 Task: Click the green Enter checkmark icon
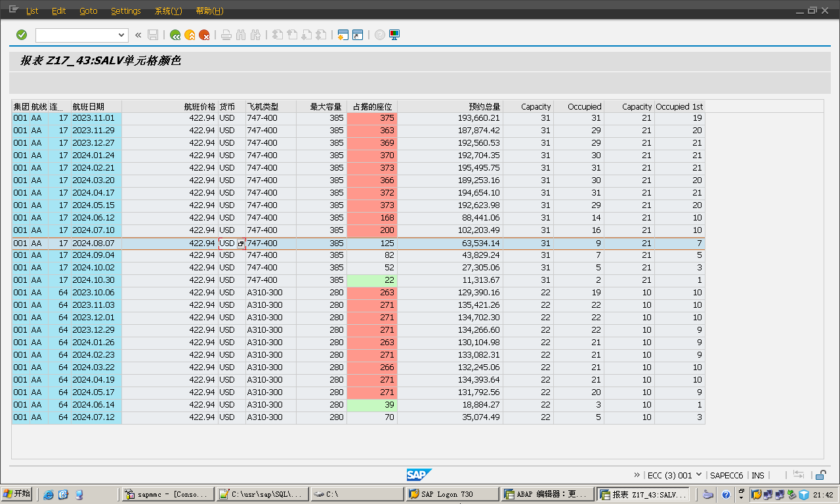pyautogui.click(x=22, y=35)
